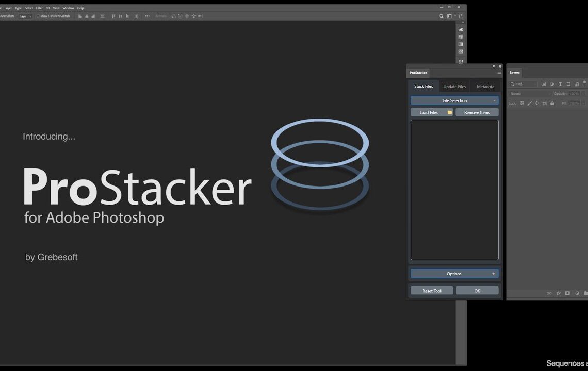Click the lock all icon in Layers panel
The height and width of the screenshot is (371, 588).
[552, 103]
